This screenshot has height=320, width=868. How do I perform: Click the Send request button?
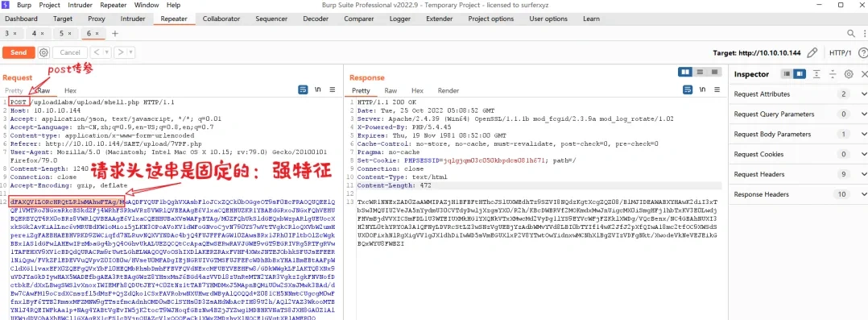(x=19, y=52)
